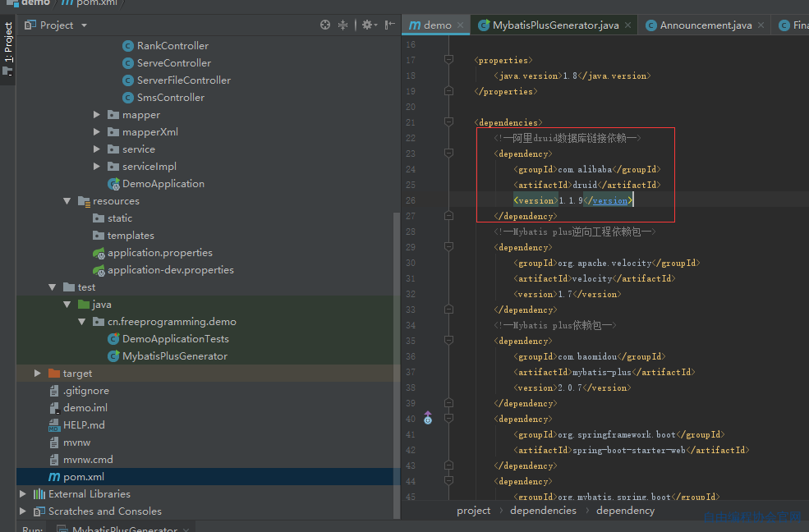Click the gutter marker icon on line 40
This screenshot has width=809, height=532.
tap(428, 418)
